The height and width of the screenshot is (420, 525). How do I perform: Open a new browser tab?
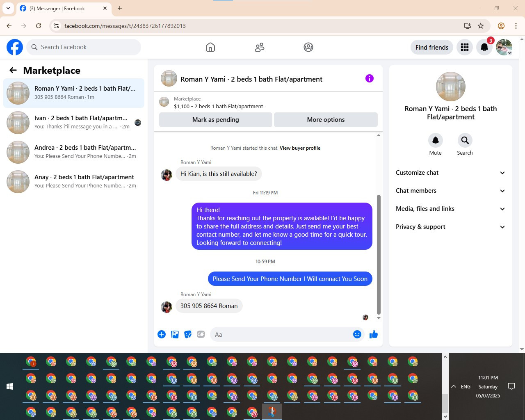pyautogui.click(x=120, y=8)
